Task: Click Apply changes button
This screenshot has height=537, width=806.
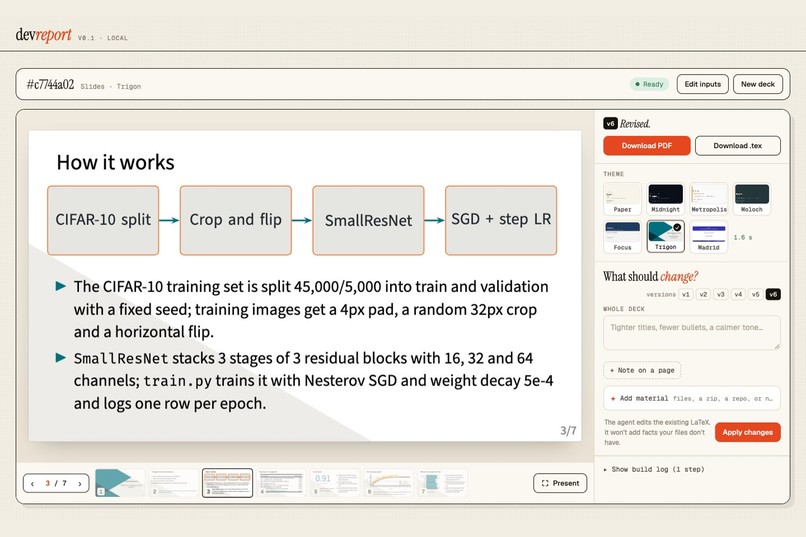Action: click(747, 432)
